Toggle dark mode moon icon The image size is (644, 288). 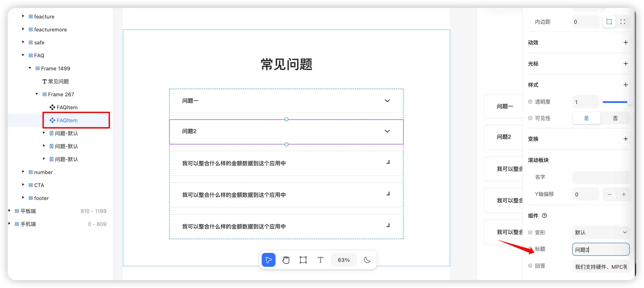tap(367, 260)
